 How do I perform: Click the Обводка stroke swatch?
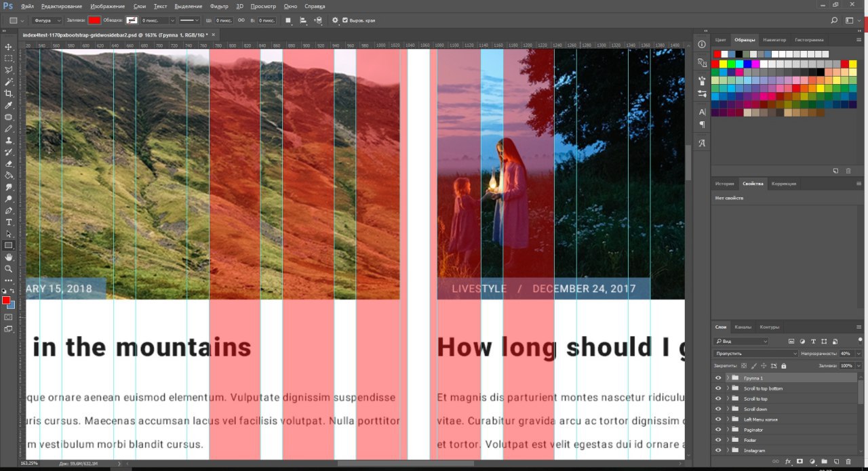click(132, 20)
